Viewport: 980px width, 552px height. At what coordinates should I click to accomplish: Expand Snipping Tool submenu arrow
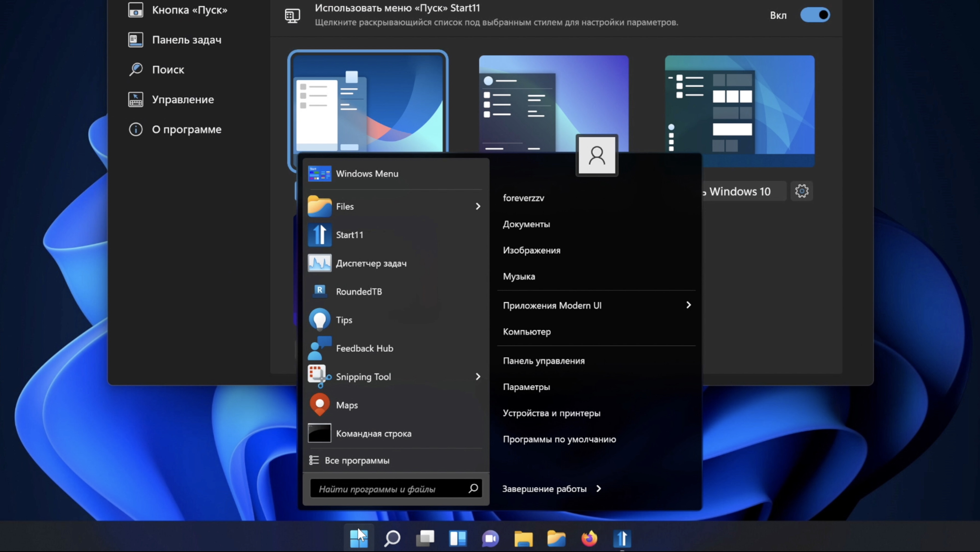pyautogui.click(x=478, y=376)
